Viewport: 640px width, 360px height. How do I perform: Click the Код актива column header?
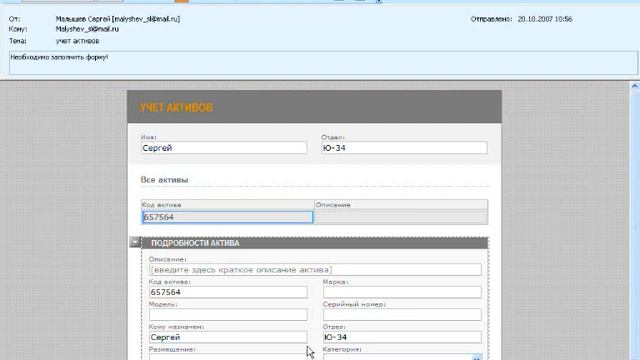[x=227, y=204]
